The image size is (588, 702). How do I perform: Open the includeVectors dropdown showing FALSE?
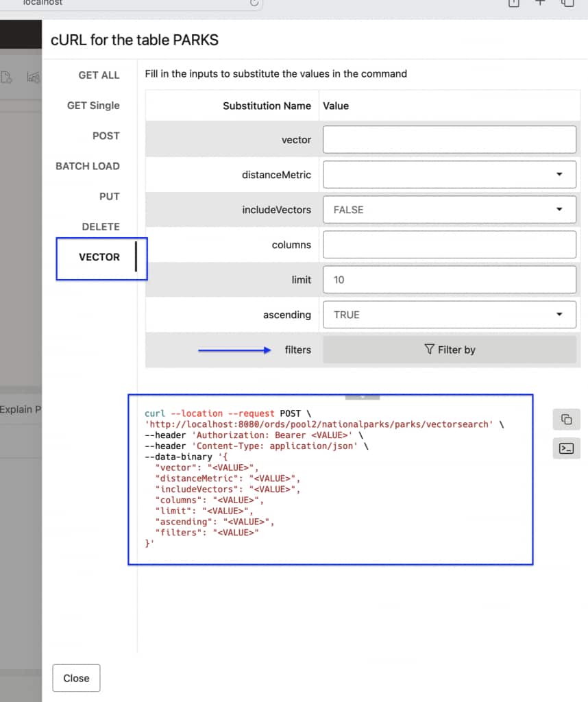[x=449, y=209]
